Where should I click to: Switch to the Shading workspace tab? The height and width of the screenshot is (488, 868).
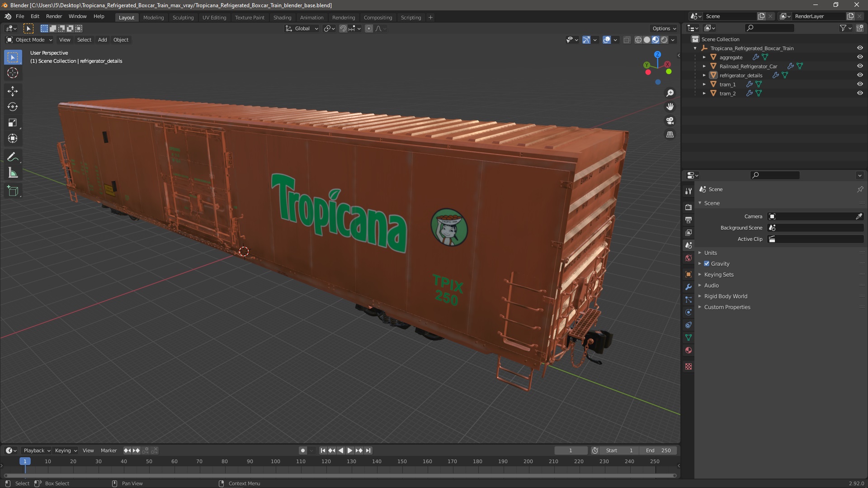tap(282, 18)
